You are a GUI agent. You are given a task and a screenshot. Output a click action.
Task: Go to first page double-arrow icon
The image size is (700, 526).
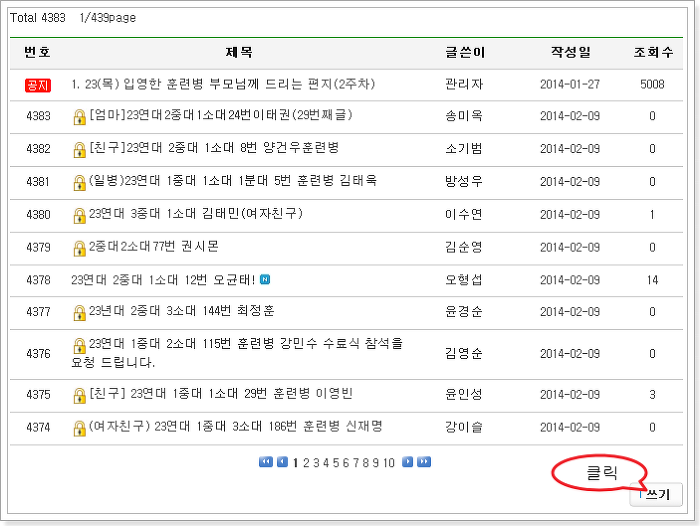click(266, 462)
